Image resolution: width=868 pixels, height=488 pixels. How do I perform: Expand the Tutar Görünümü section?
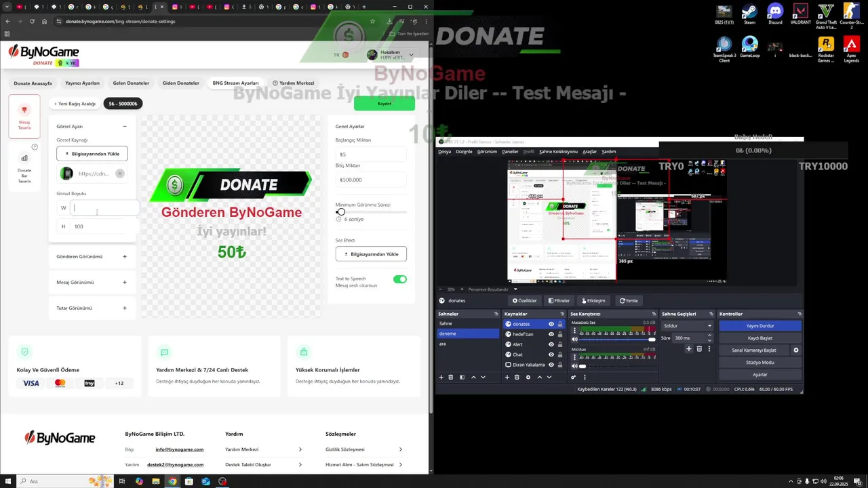point(125,308)
